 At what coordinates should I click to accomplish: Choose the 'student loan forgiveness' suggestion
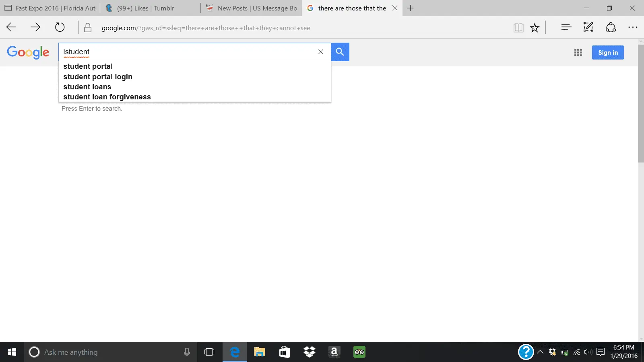coord(195,97)
